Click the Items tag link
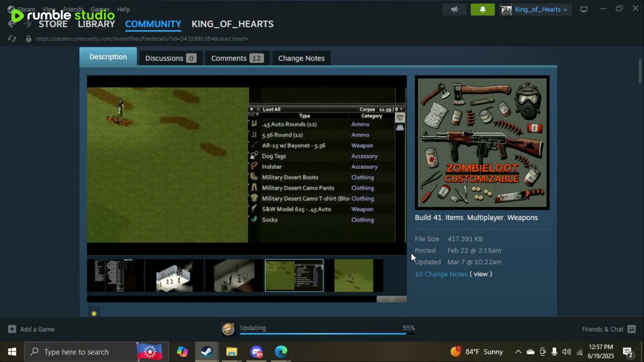Image resolution: width=644 pixels, height=362 pixels. point(454,217)
